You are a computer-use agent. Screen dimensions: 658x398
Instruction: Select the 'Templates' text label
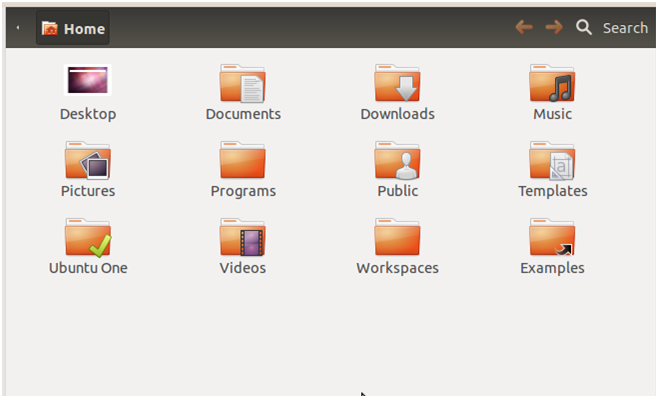(x=553, y=192)
